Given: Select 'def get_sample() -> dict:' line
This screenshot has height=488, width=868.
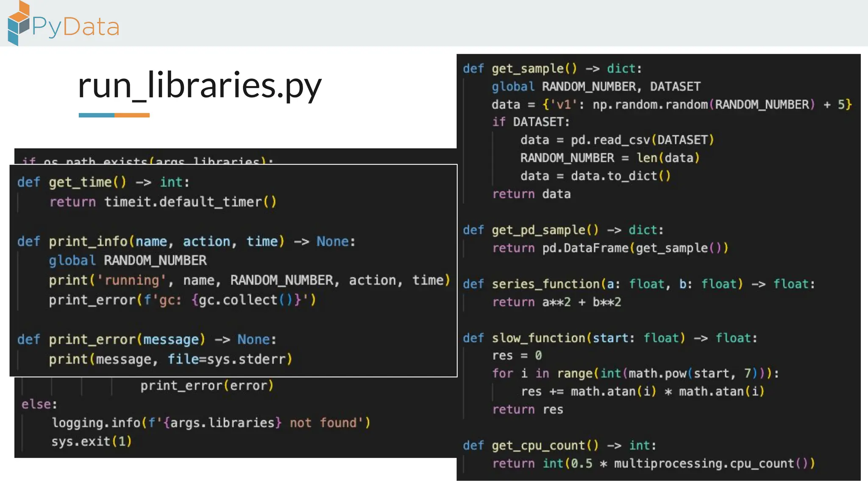Looking at the screenshot, I should (552, 69).
